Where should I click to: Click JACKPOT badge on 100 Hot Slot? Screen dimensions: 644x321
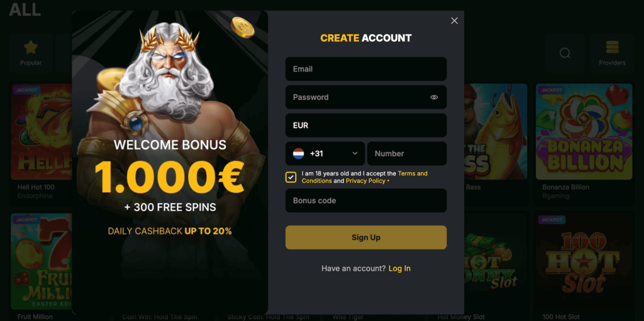552,220
